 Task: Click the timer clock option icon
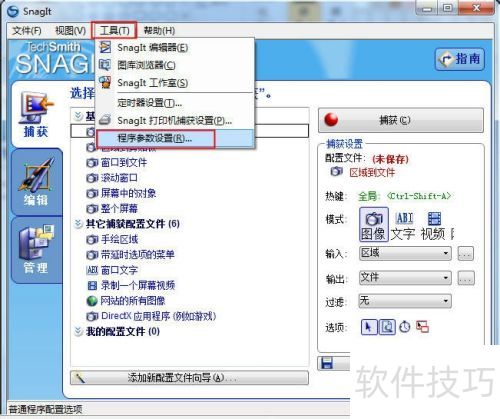click(405, 327)
